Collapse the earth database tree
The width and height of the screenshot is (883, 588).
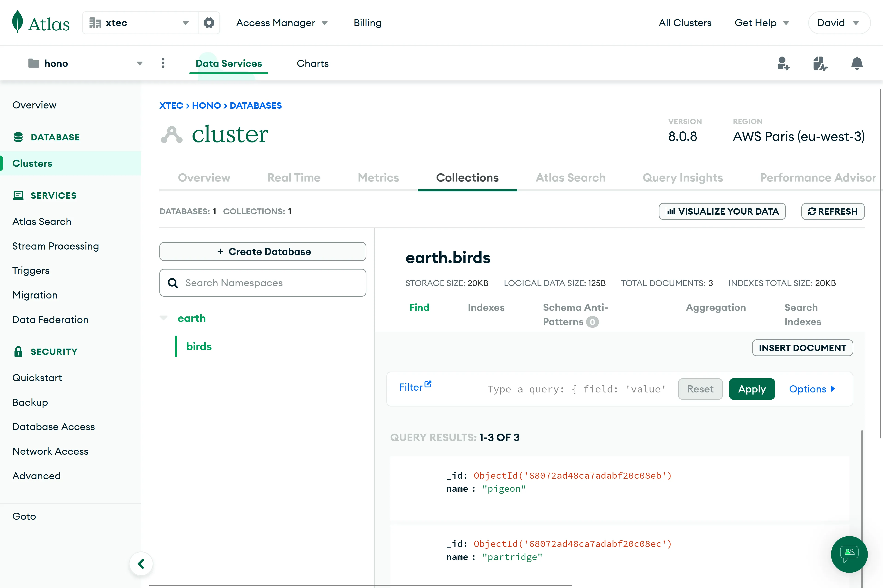[164, 318]
